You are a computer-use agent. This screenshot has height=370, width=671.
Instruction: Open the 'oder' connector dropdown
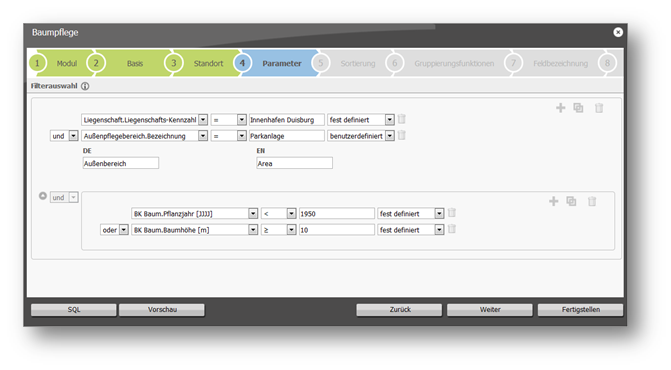click(x=124, y=230)
